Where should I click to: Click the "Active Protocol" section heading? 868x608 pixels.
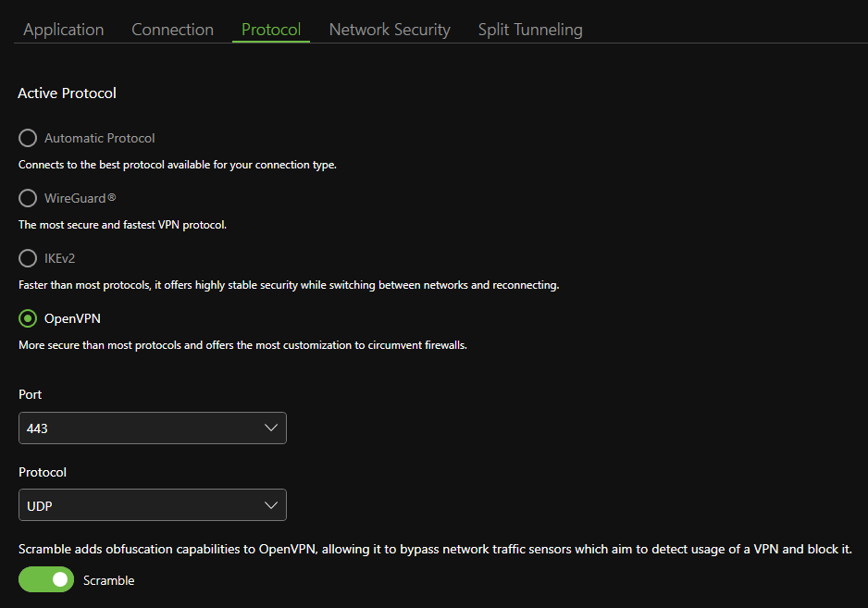[x=67, y=93]
